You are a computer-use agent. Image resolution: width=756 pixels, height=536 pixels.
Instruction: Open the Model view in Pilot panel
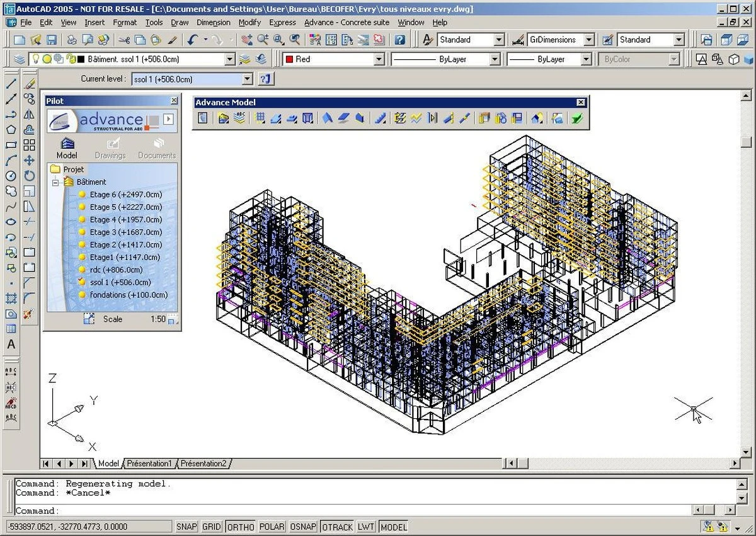[67, 148]
